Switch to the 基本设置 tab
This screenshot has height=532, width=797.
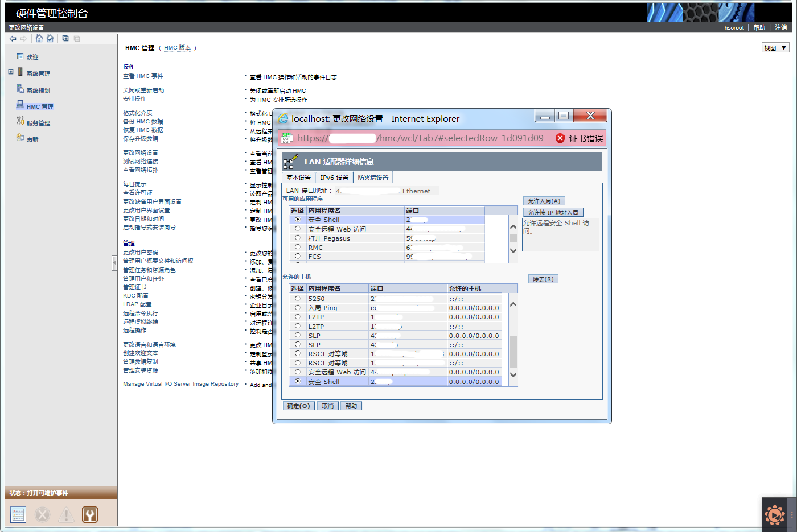pos(298,178)
